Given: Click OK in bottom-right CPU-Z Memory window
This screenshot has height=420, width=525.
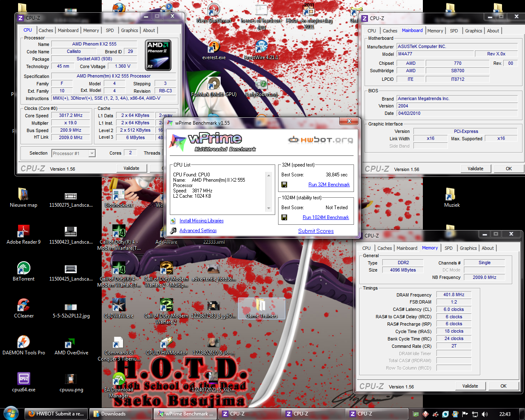Looking at the screenshot, I should [503, 386].
